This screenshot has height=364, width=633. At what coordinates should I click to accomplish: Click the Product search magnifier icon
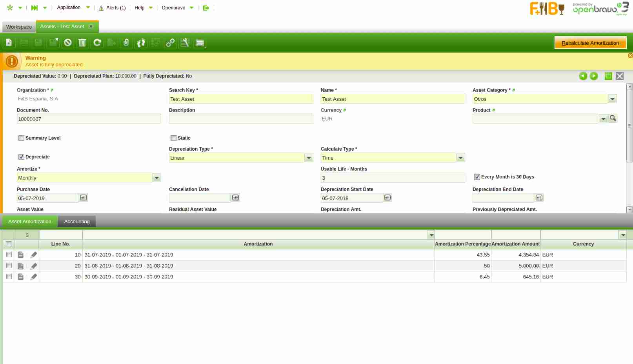coord(613,118)
